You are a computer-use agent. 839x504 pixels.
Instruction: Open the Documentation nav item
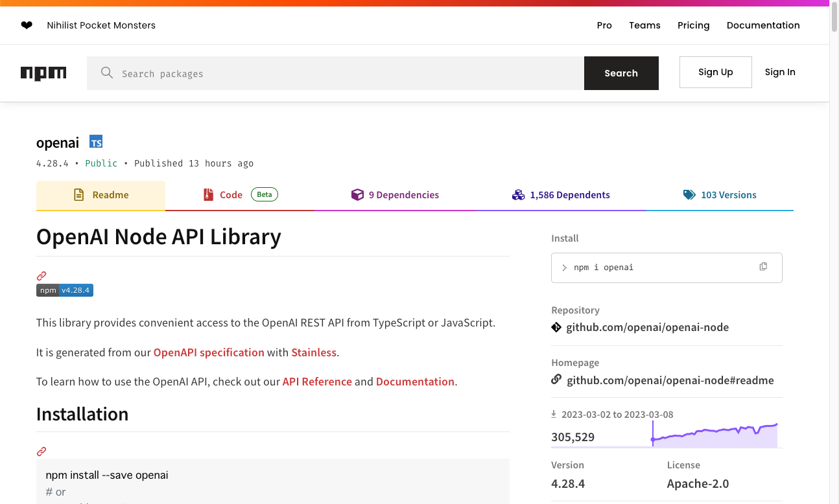(763, 25)
